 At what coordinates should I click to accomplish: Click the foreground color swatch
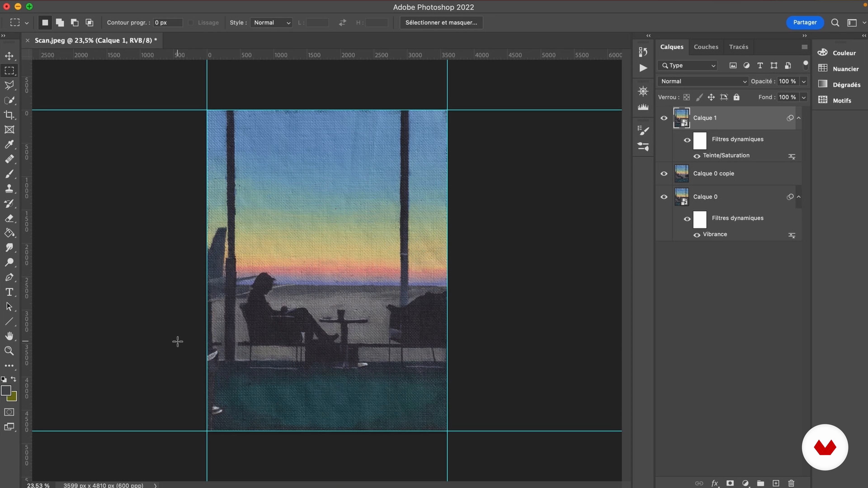pyautogui.click(x=6, y=391)
